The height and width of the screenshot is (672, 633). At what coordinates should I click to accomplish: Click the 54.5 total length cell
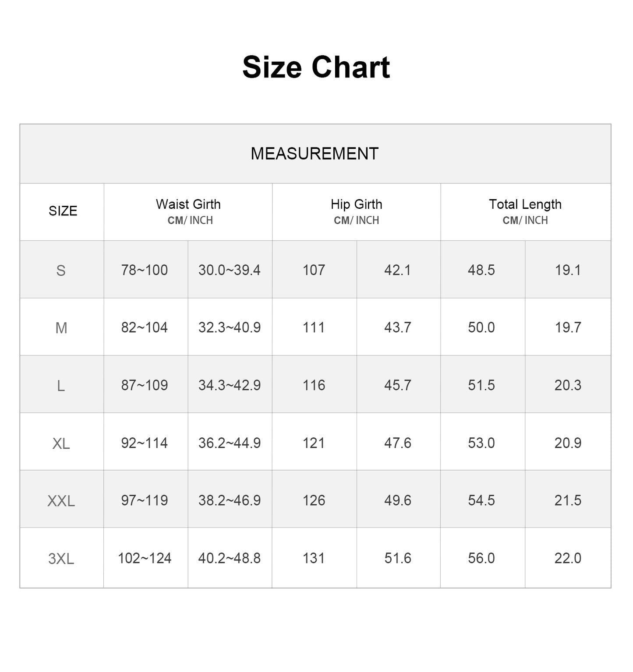(481, 500)
